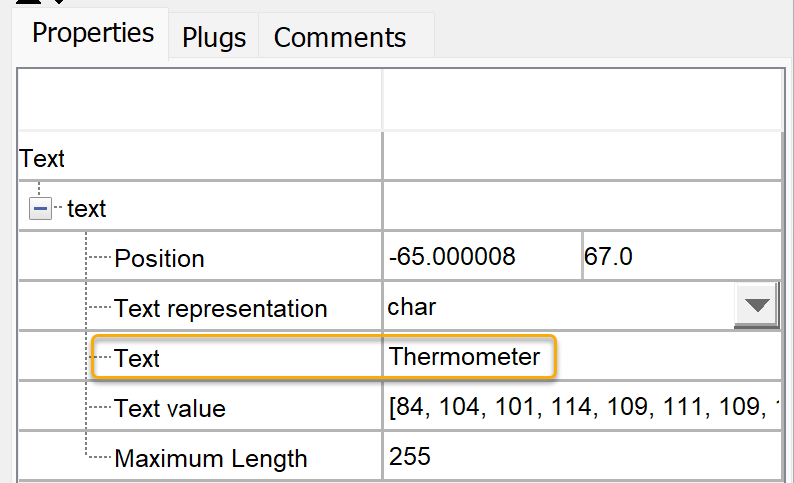Select the lowercase "text" tree item
Screen dimensions: 794x483
pos(86,209)
